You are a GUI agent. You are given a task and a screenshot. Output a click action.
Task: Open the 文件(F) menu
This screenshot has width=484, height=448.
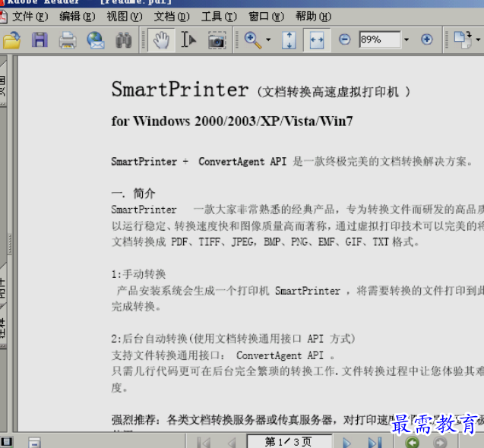(30, 17)
